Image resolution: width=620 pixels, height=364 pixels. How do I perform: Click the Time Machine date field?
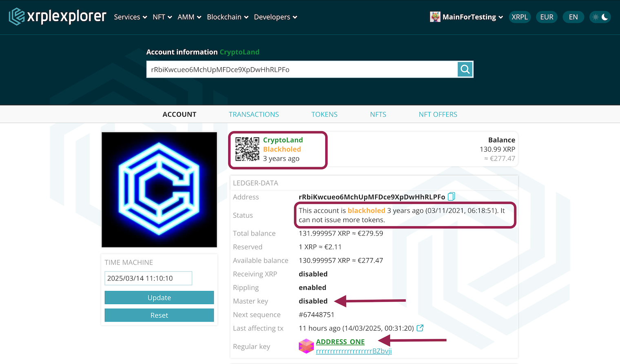148,278
